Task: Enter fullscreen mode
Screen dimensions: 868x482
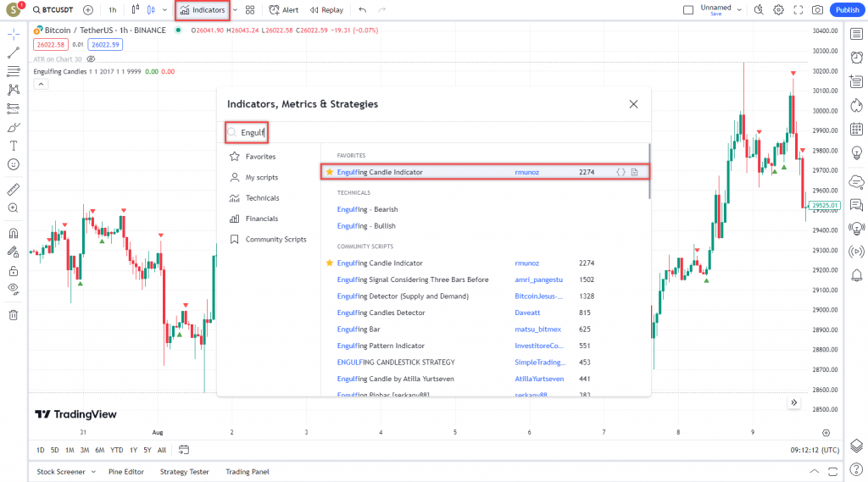Action: [798, 10]
